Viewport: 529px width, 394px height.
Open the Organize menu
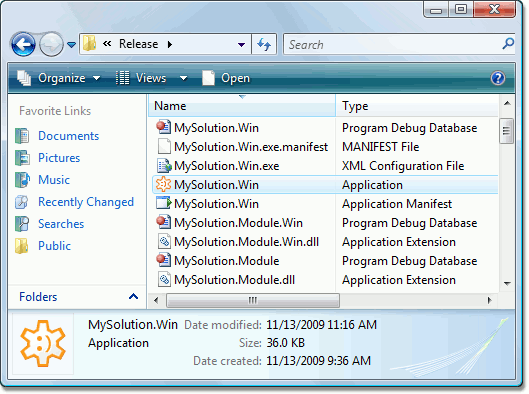tap(61, 78)
